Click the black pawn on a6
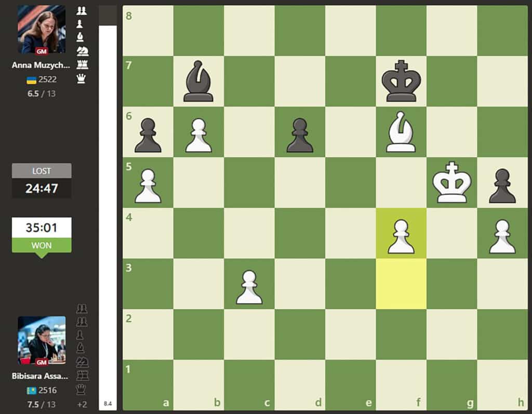Screen dimensions: 532x414 point(148,132)
